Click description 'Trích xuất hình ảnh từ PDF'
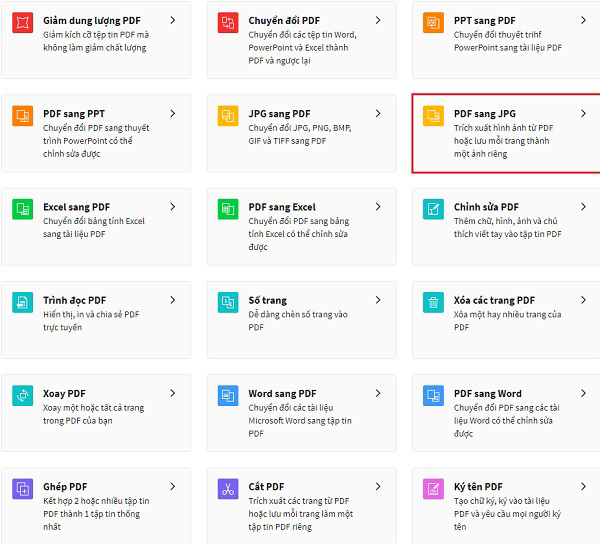 click(504, 128)
